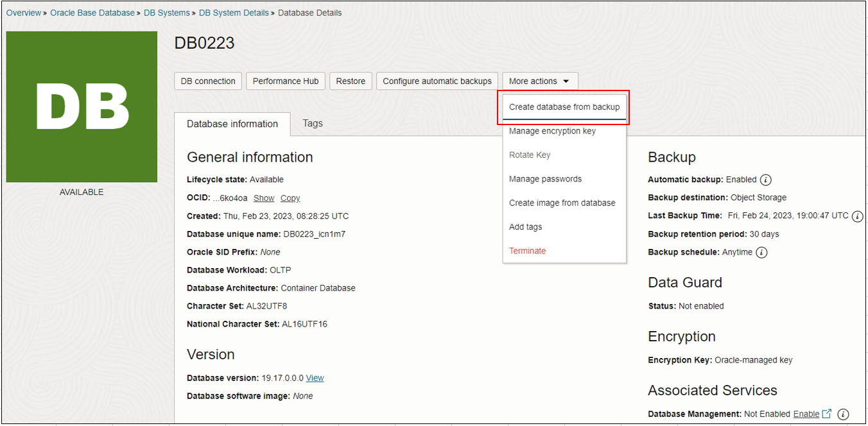Viewport: 868px width, 426px height.
Task: View the database version details
Action: point(315,378)
